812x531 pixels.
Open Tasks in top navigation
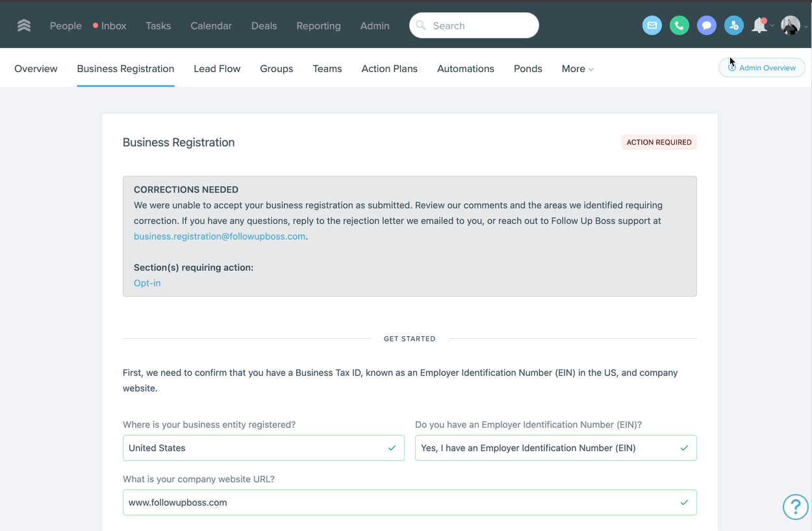click(159, 26)
